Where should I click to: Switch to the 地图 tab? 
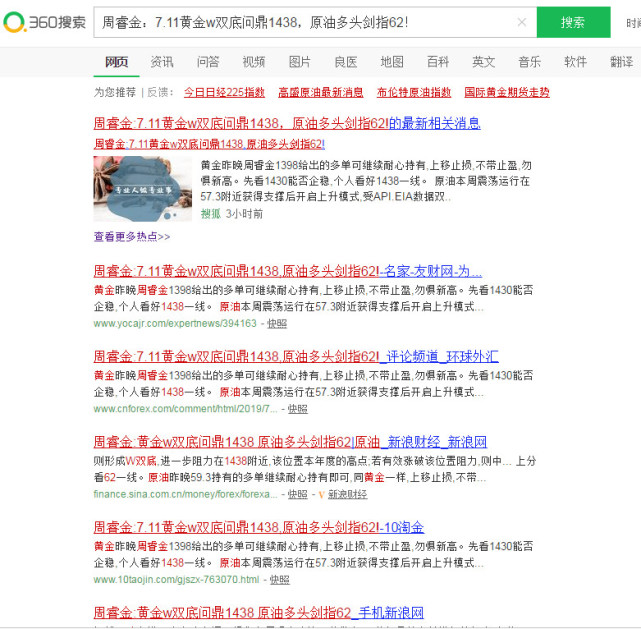click(392, 62)
